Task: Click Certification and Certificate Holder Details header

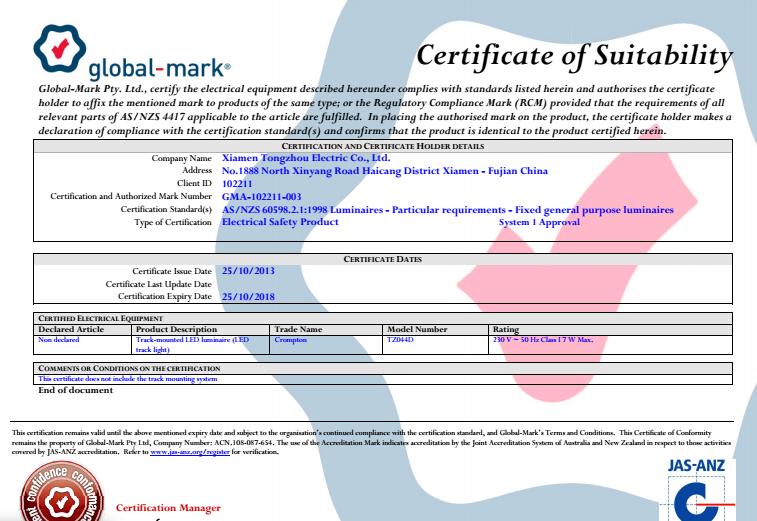Action: [383, 146]
